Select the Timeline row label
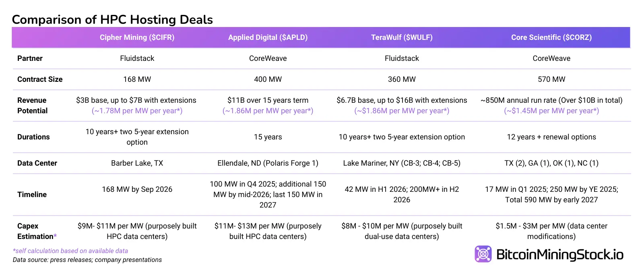 (32, 195)
